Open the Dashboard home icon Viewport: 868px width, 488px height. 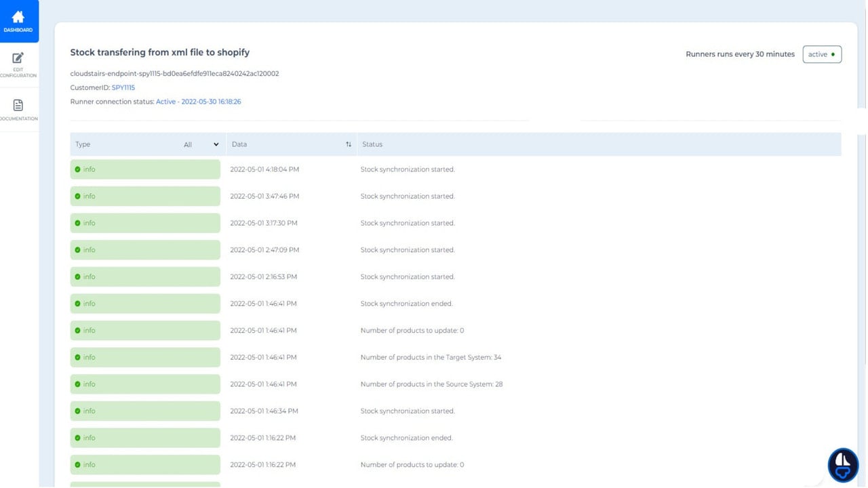point(18,17)
